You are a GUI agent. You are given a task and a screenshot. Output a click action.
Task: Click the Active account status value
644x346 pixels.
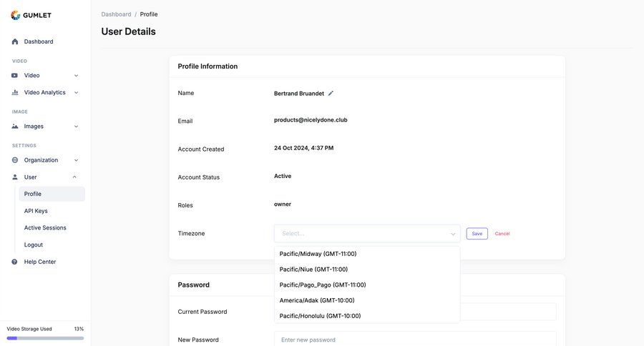(283, 176)
